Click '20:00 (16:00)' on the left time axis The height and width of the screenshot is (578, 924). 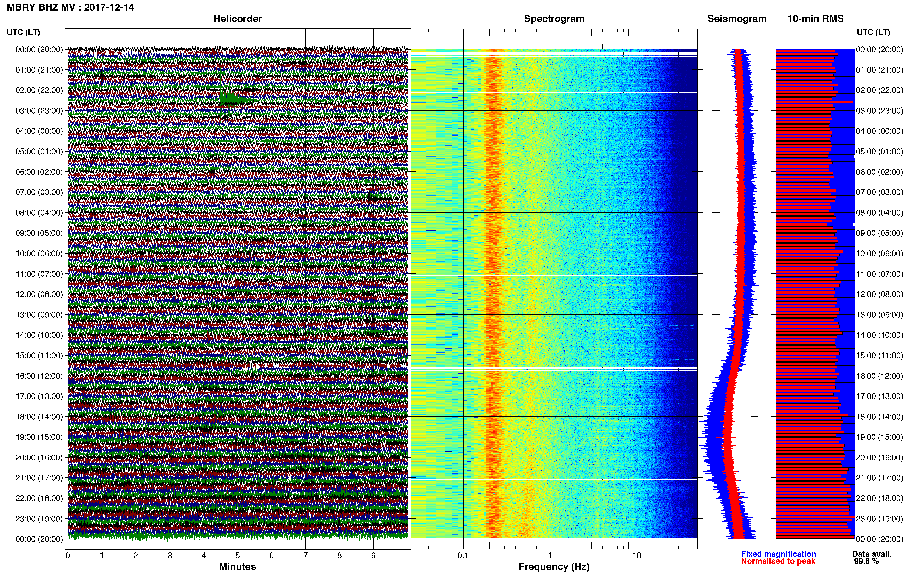(39, 458)
